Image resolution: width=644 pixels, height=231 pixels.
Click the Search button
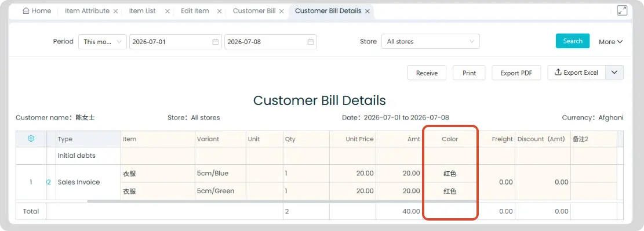(573, 41)
